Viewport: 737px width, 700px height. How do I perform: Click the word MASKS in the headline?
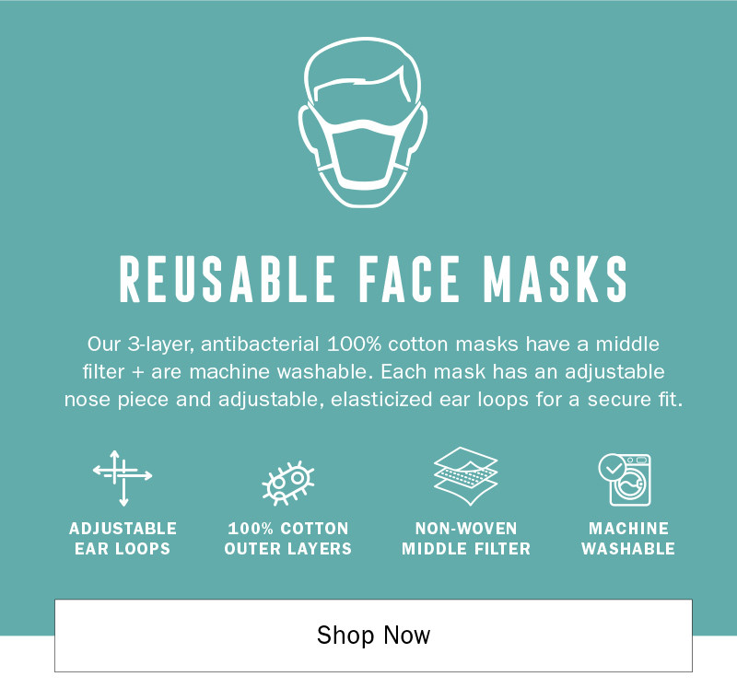pyautogui.click(x=556, y=279)
